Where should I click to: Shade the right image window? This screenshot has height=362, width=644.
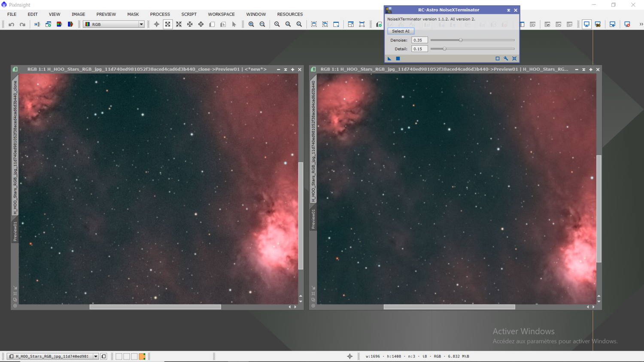point(584,70)
